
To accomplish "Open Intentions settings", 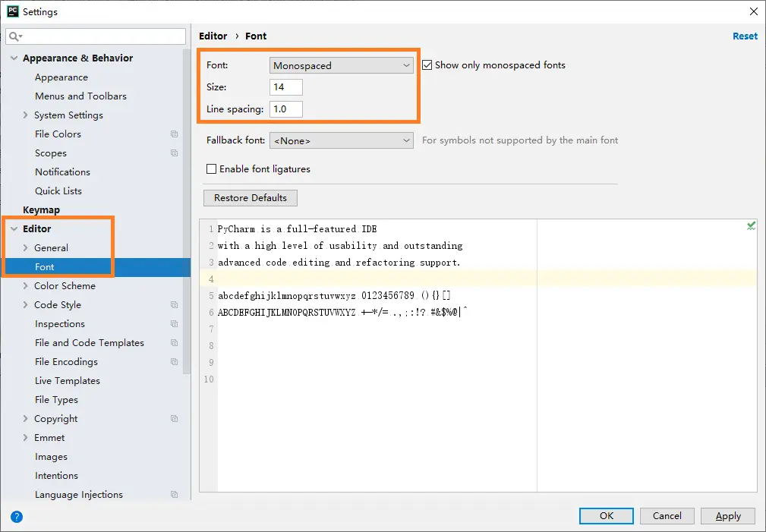I will point(56,476).
